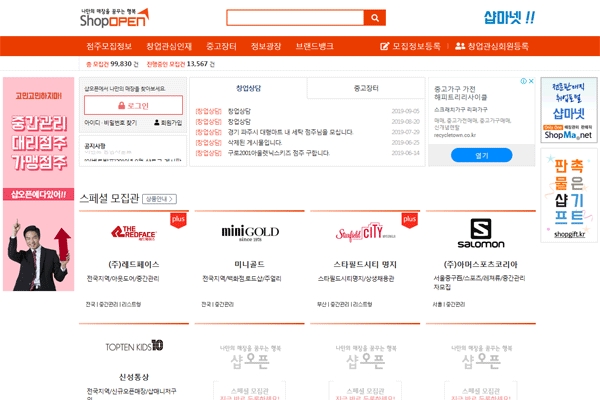Open 점주모집정보 menu
This screenshot has width=600, height=400.
tap(109, 46)
